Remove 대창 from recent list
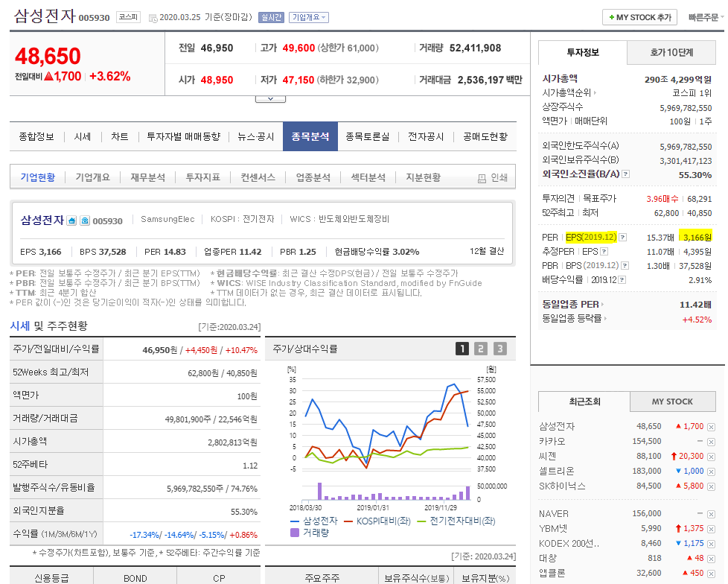 click(711, 559)
